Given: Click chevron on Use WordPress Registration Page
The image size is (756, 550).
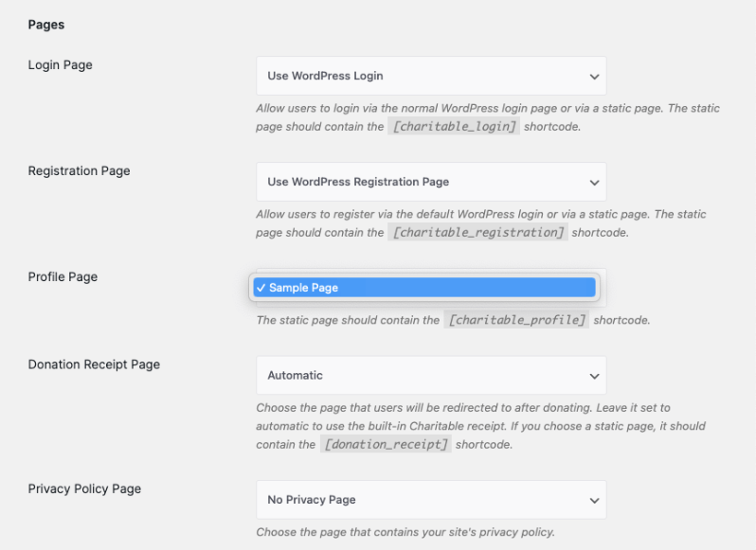Looking at the screenshot, I should (594, 183).
